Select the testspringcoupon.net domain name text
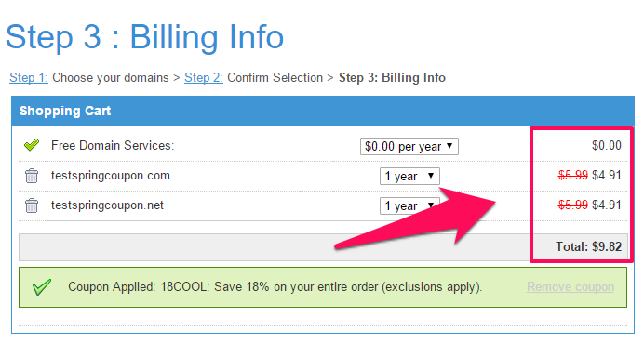644x344 pixels. tap(107, 205)
